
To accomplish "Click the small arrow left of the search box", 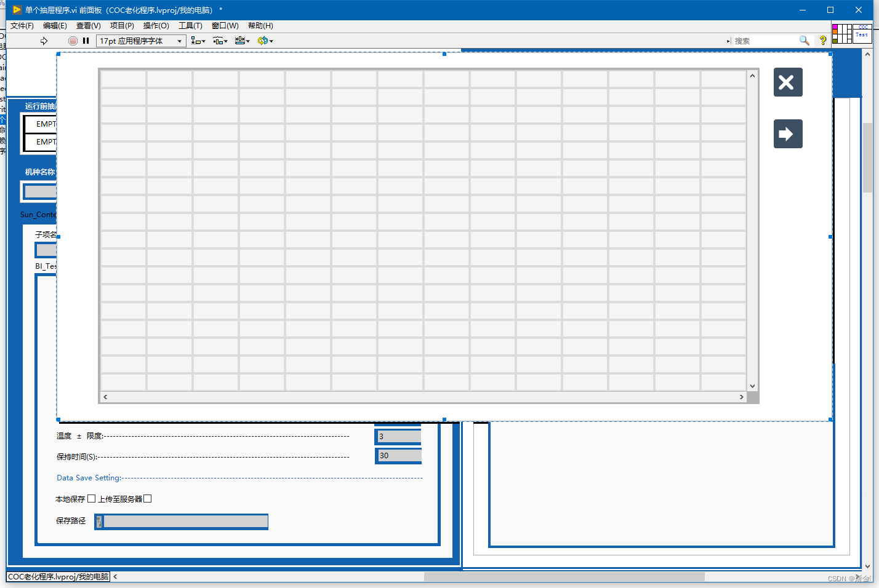I will pyautogui.click(x=728, y=41).
